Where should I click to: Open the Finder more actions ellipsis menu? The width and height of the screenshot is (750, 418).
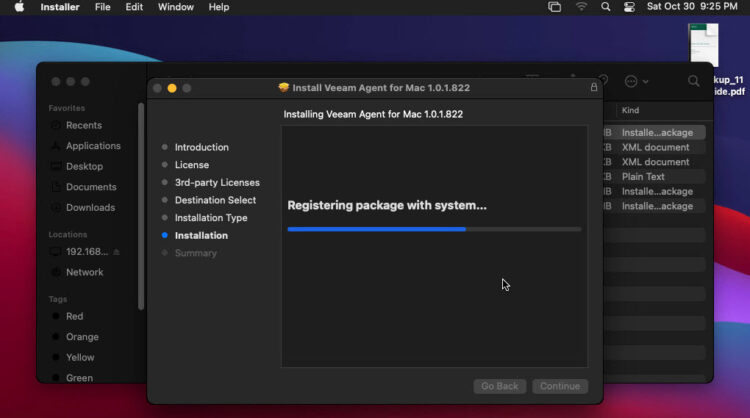(x=636, y=81)
